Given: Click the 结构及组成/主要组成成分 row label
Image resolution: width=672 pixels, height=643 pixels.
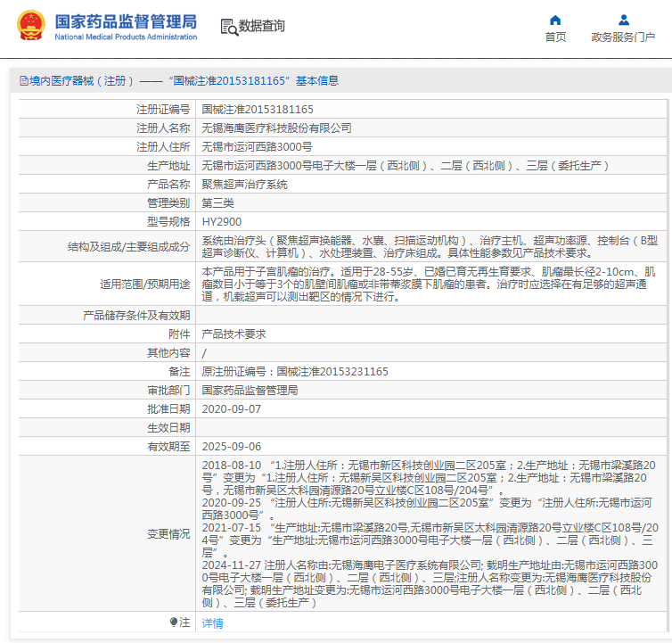Looking at the screenshot, I should click(x=128, y=247).
